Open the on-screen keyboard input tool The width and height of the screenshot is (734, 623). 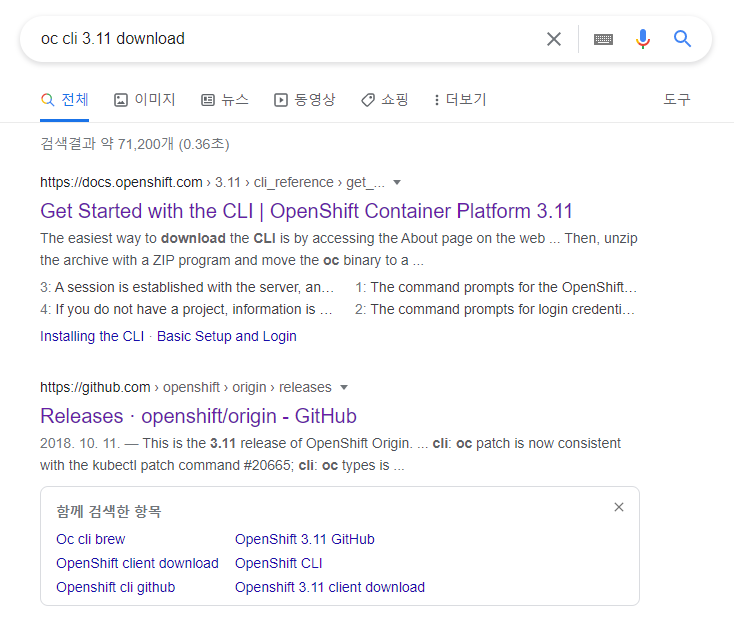pos(603,39)
